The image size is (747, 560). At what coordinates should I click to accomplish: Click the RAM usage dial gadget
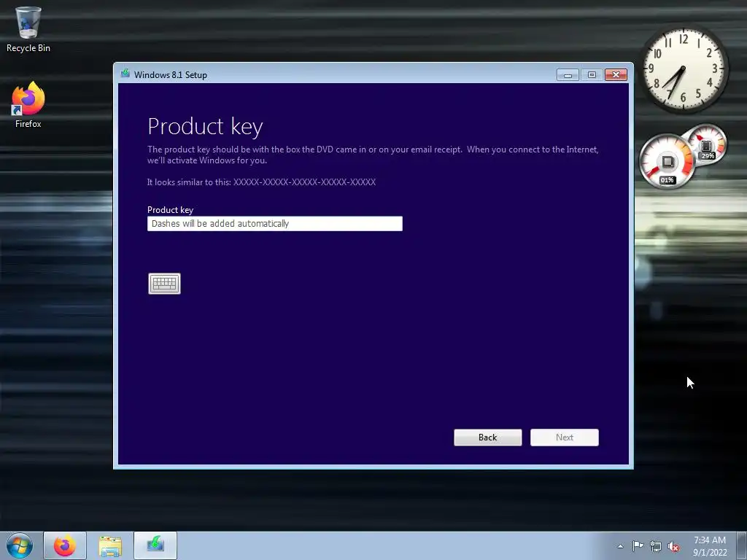tap(707, 144)
